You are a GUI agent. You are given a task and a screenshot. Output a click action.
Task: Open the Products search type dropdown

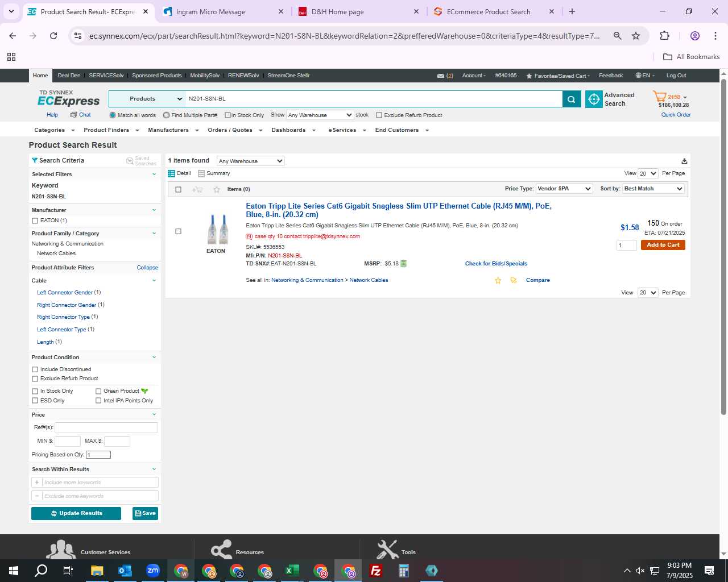[x=147, y=99]
